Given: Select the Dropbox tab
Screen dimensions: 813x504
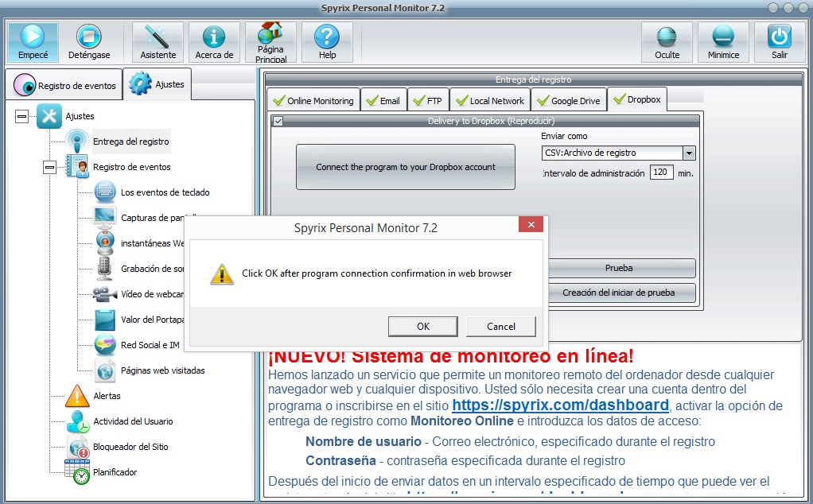Looking at the screenshot, I should [x=636, y=99].
